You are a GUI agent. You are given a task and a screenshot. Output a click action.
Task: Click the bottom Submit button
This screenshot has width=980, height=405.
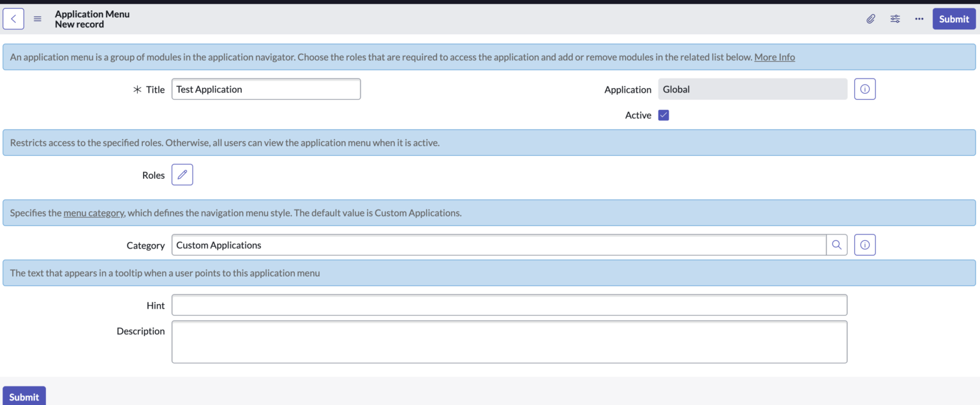point(24,396)
